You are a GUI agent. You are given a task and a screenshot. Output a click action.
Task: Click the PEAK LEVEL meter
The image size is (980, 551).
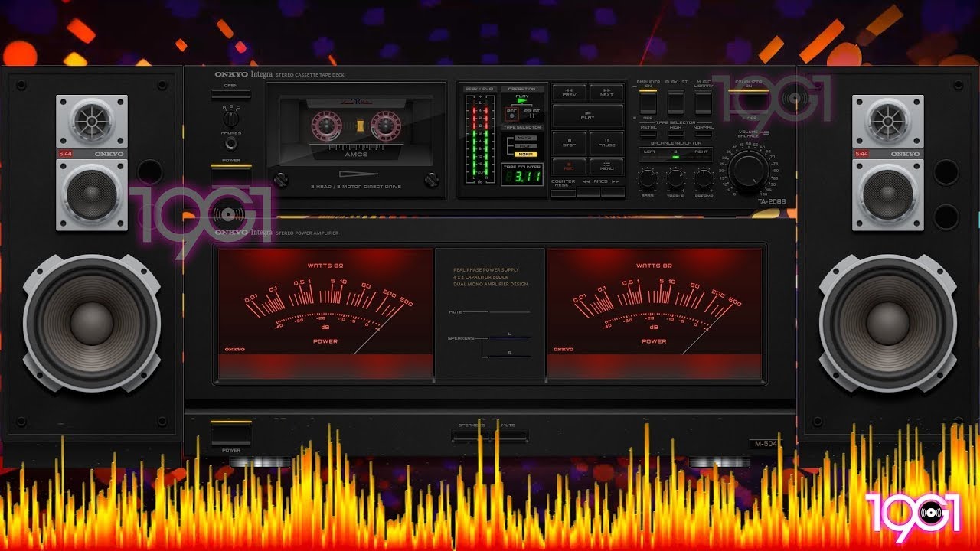coord(480,139)
